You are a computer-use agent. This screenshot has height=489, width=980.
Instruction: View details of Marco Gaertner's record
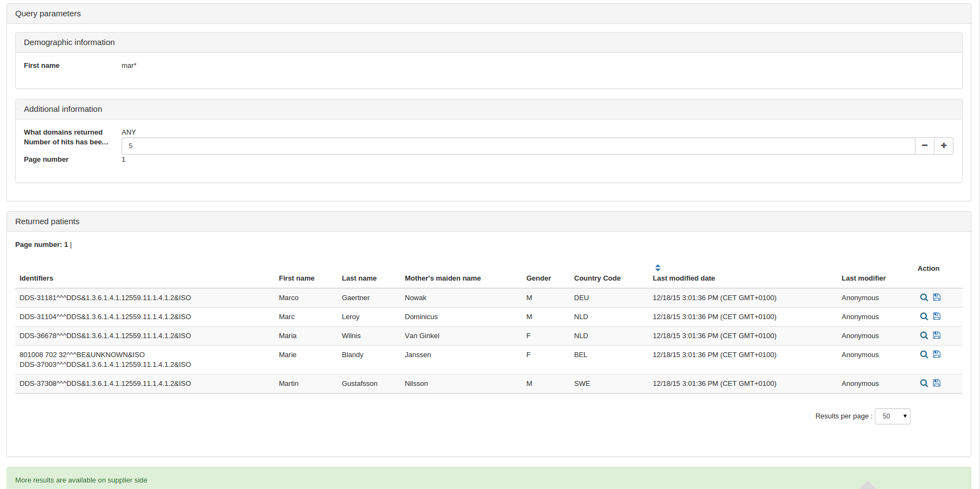coord(924,297)
